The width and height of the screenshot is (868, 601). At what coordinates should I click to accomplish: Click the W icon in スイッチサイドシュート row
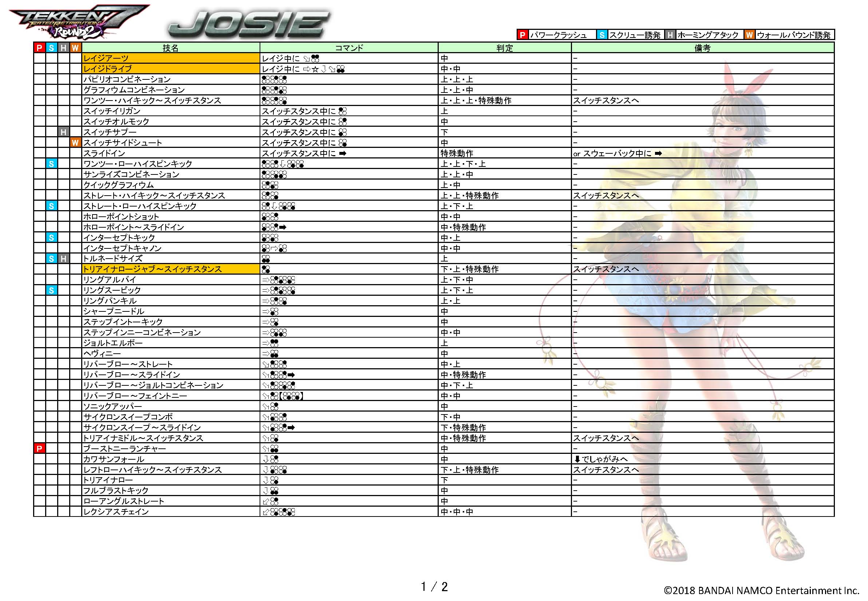tap(75, 143)
